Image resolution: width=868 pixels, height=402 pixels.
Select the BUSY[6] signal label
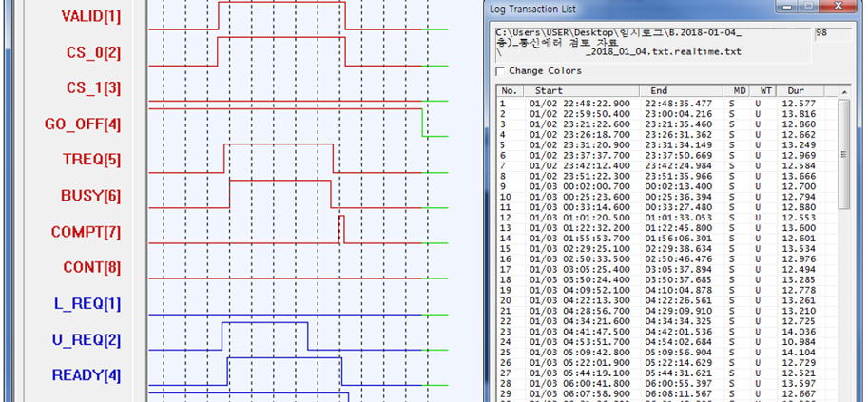[90, 196]
